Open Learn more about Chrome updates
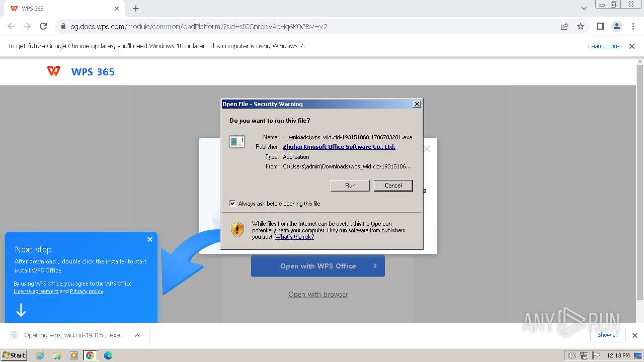644x362 pixels. 604,46
